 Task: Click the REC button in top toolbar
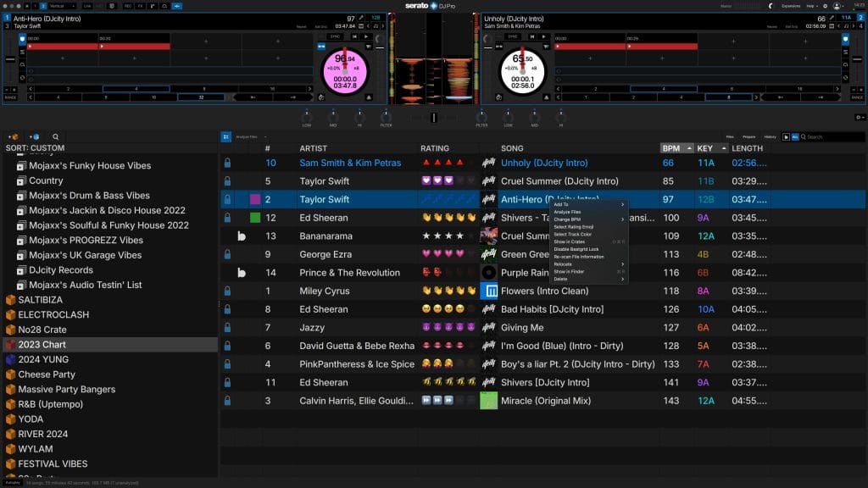tap(127, 6)
